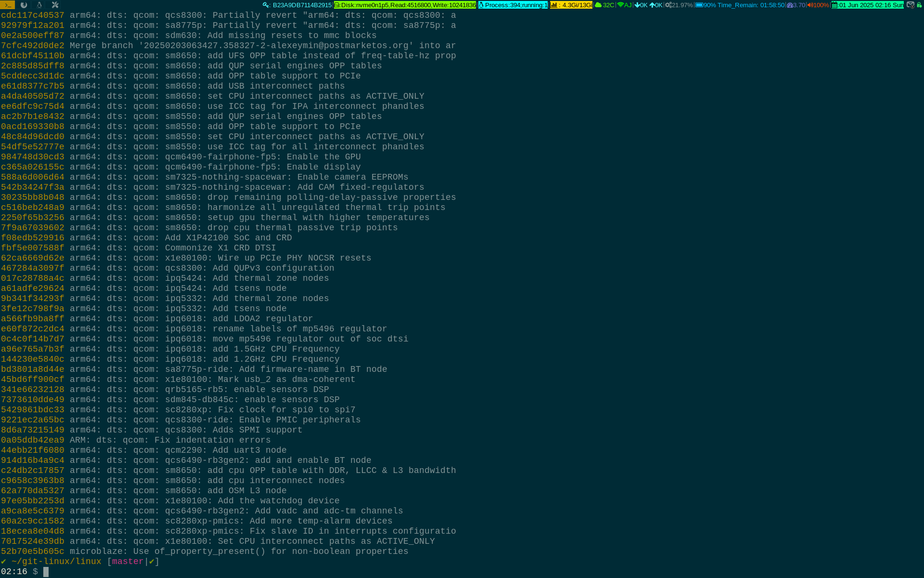Click the Disk:nvme0n1p5 read/write text
The height and width of the screenshot is (578, 924).
(x=409, y=5)
